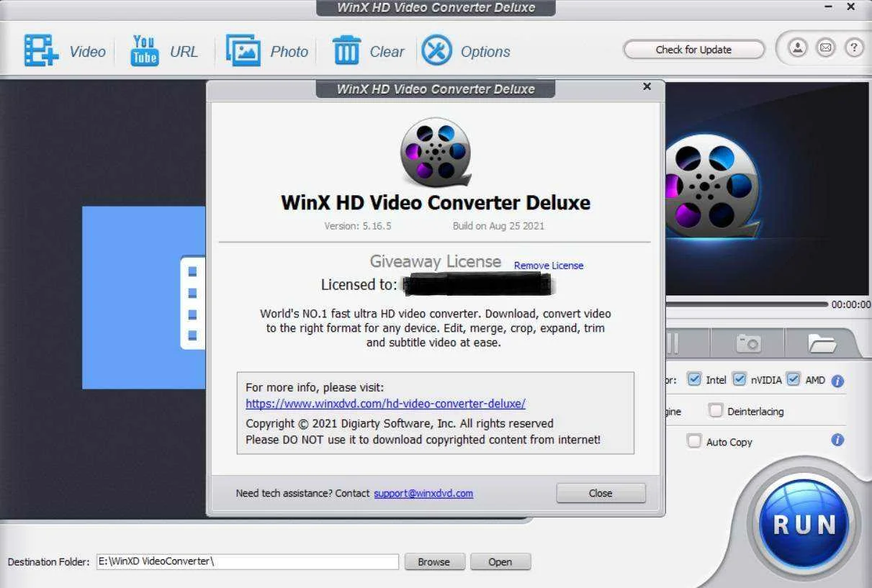Image resolution: width=872 pixels, height=588 pixels.
Task: Enable the Deinterlacing checkbox
Action: tap(715, 411)
